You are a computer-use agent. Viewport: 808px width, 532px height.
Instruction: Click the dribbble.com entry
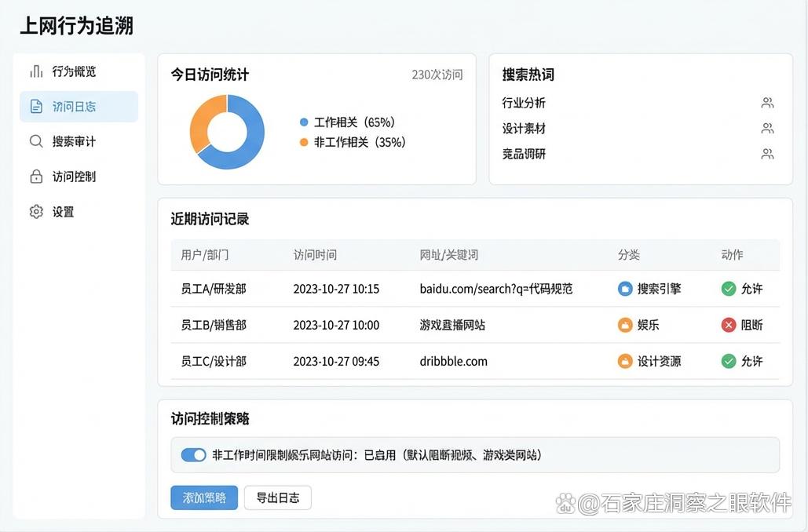pos(454,361)
